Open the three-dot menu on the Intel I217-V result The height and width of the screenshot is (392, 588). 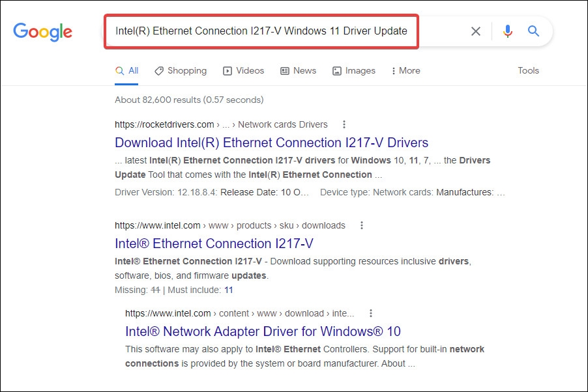click(362, 225)
